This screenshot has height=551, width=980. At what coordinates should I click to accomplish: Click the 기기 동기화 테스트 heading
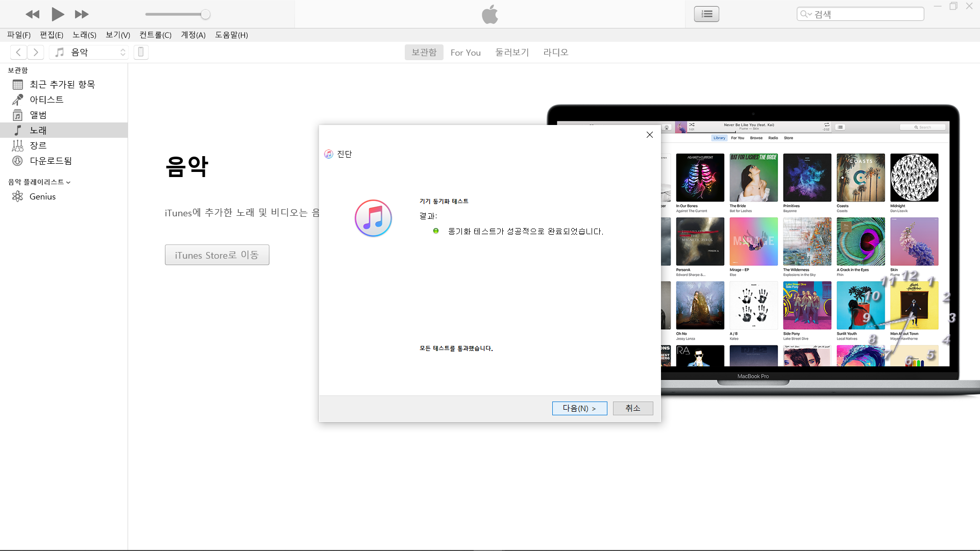coord(444,201)
